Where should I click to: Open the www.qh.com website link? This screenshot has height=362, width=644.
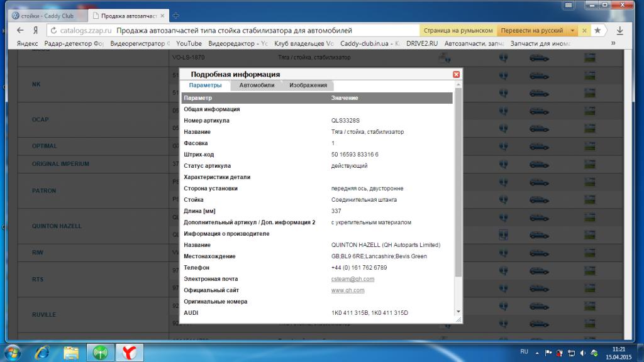pyautogui.click(x=347, y=290)
